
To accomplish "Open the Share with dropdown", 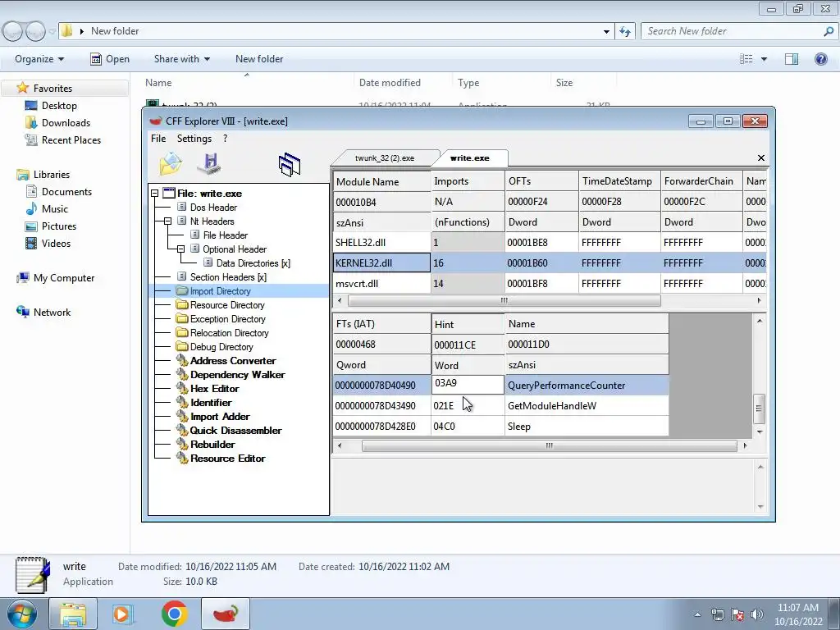I will click(x=181, y=59).
